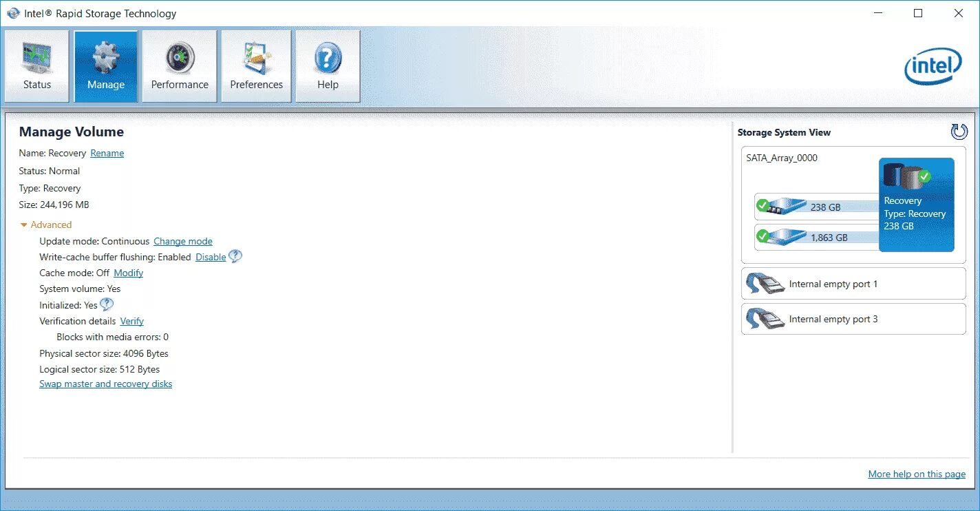The image size is (980, 511).
Task: Click the Storage System View heading
Action: tap(784, 132)
